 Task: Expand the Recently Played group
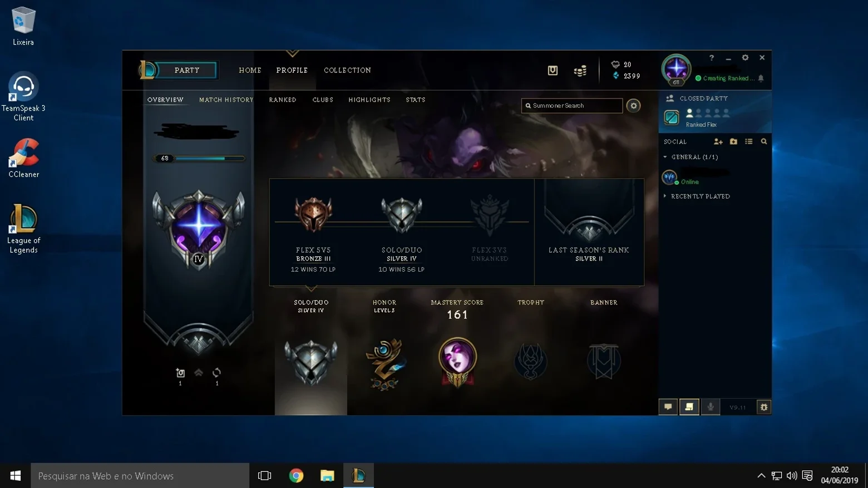click(665, 196)
